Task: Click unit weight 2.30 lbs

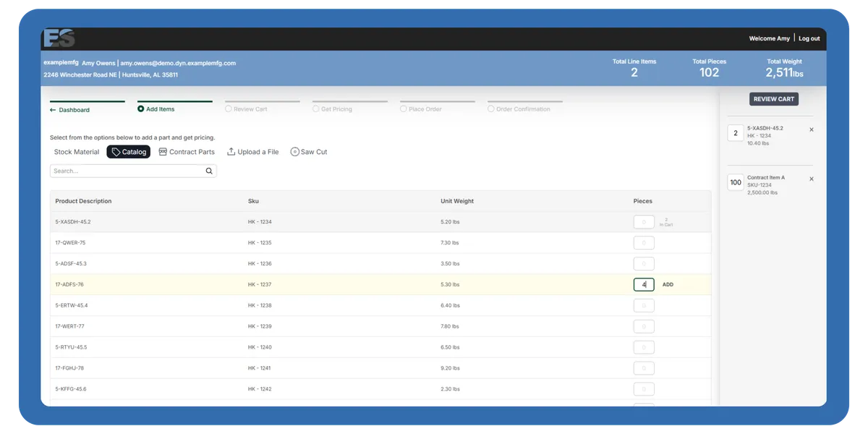Action: (450, 390)
